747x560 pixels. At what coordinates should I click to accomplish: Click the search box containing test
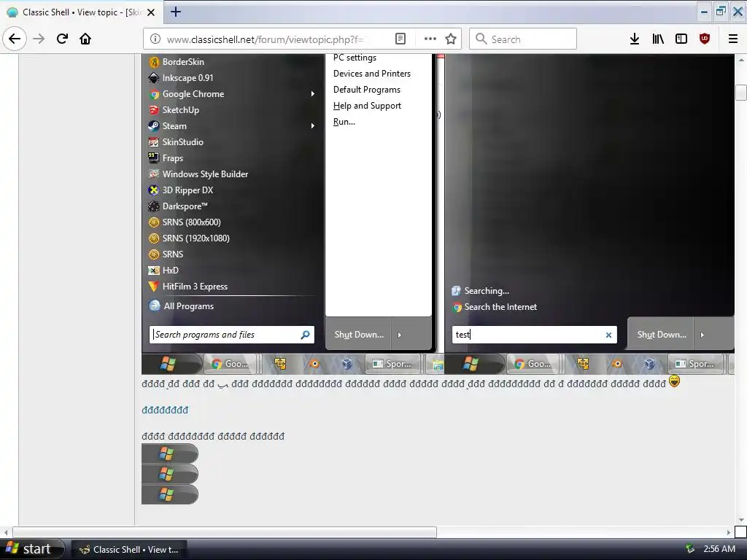point(535,335)
